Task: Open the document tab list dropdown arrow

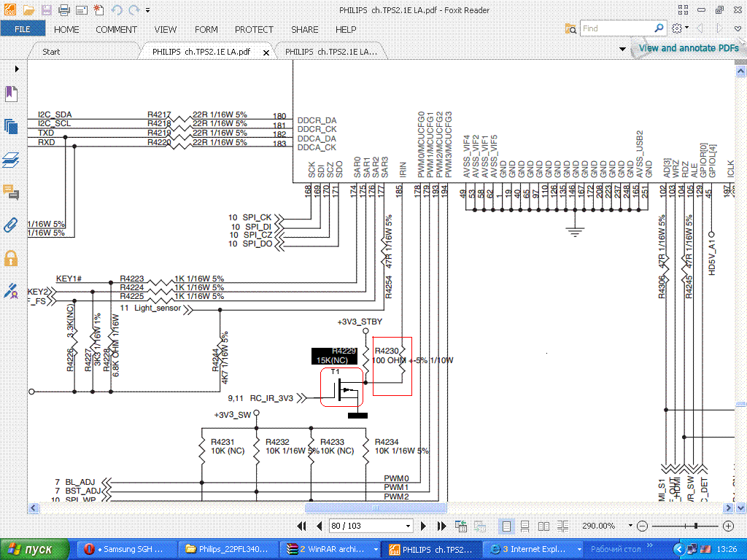Action: 622,49
